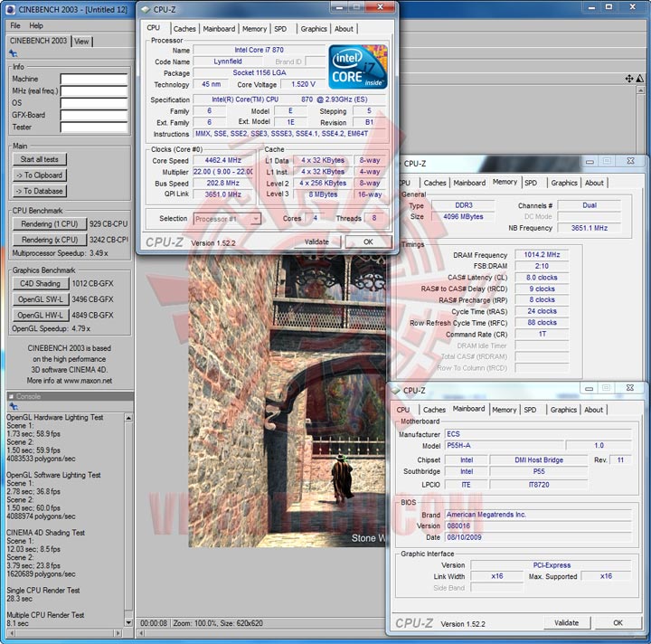Open SPD tab in front CPU-Z window
Screen dimensions: 651x644
[x=280, y=29]
